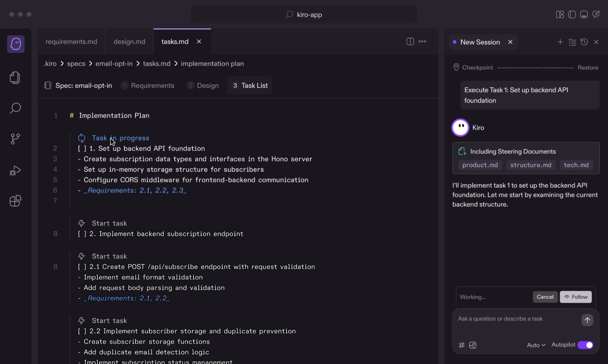This screenshot has width=608, height=364.
Task: Open the Run and Debug icon
Action: click(15, 170)
